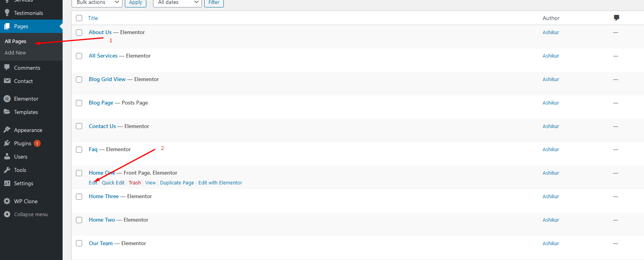Screen dimensions: 644x260
Task: Select the Home One page checkbox
Action: pyautogui.click(x=79, y=173)
